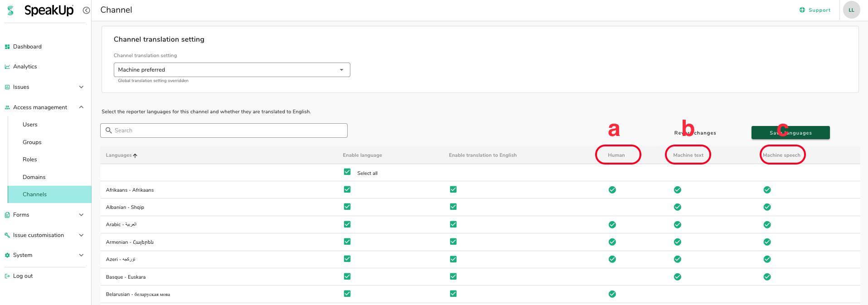Toggle the Select all checkbox
This screenshot has width=868, height=305.
pos(347,172)
